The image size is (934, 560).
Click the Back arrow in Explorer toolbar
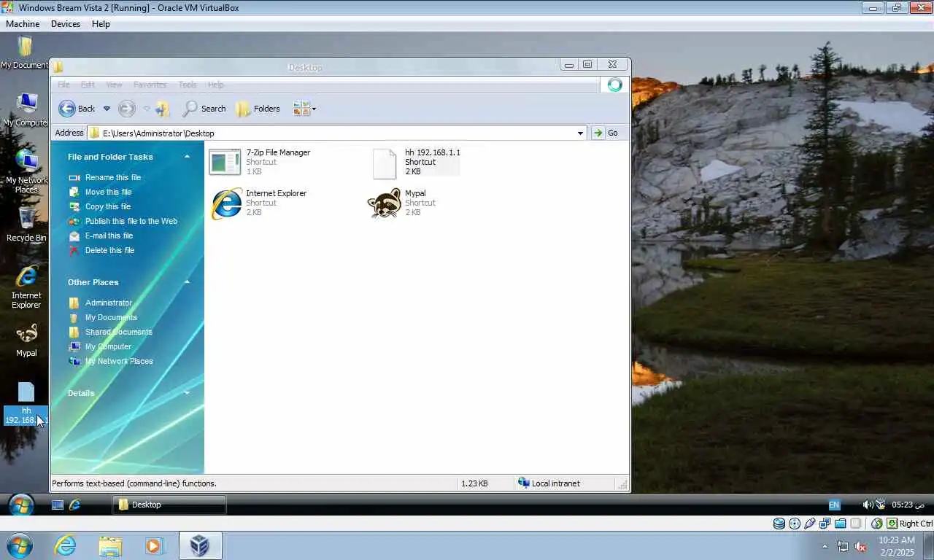tap(67, 109)
